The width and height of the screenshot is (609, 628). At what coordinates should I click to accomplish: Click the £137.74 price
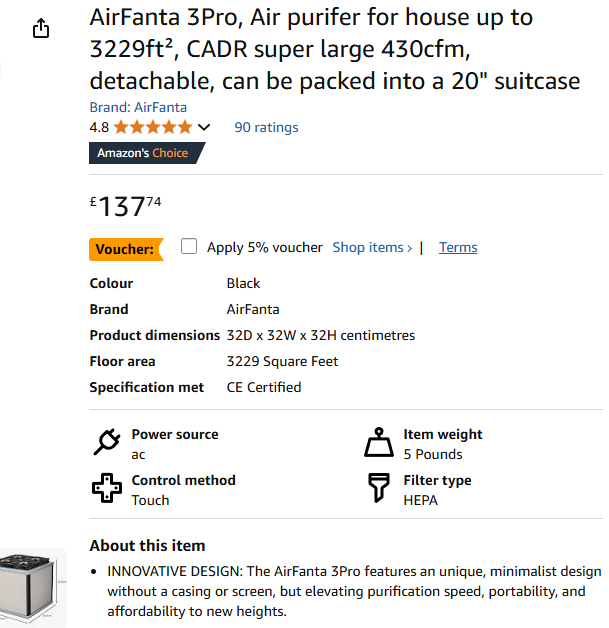pos(125,206)
